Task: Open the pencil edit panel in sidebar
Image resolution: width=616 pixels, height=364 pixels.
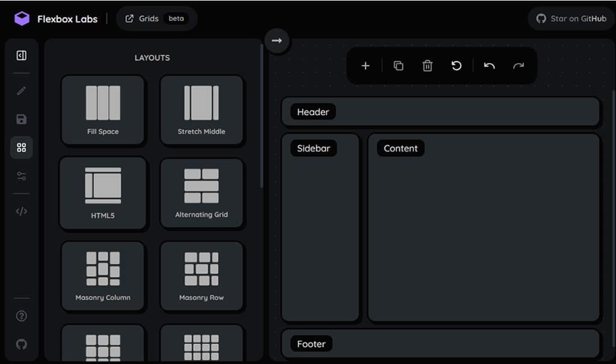Action: (x=22, y=91)
